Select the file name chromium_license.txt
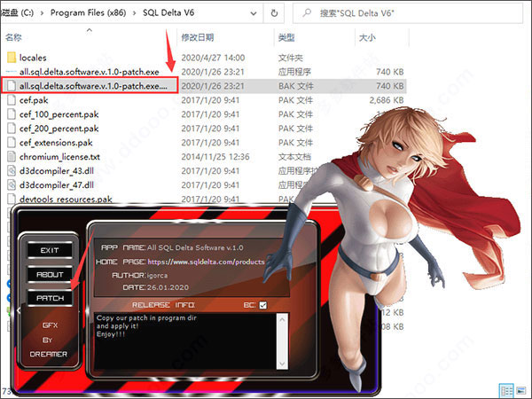The image size is (532, 399). 59,157
